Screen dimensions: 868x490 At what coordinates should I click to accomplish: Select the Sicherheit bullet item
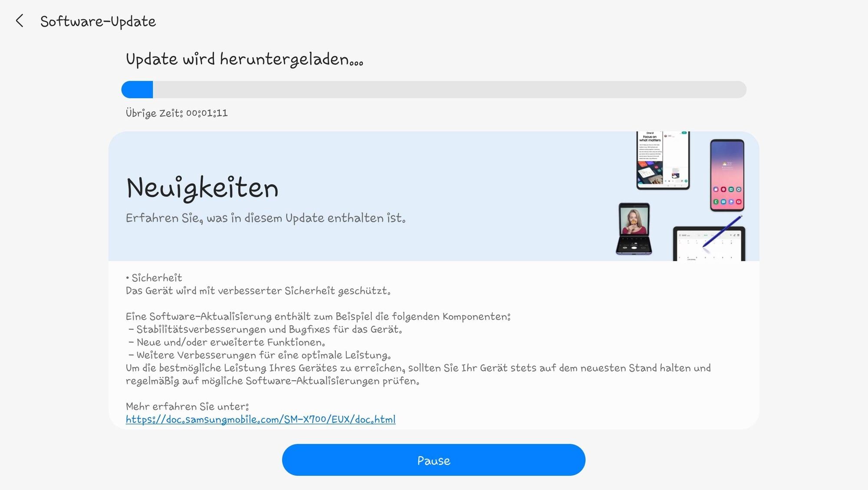pos(156,278)
